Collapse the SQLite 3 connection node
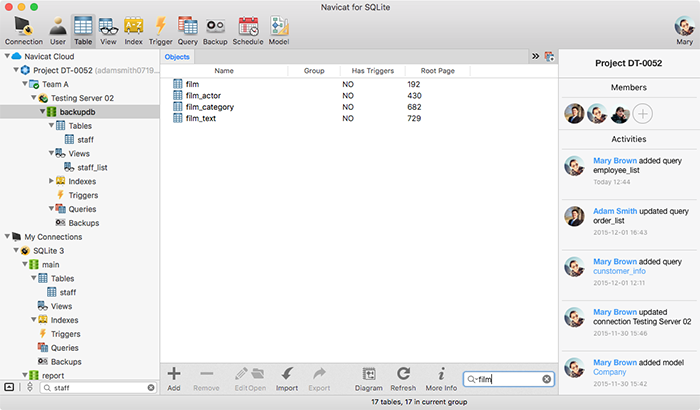Viewport: 700px width, 410px height. 16,251
